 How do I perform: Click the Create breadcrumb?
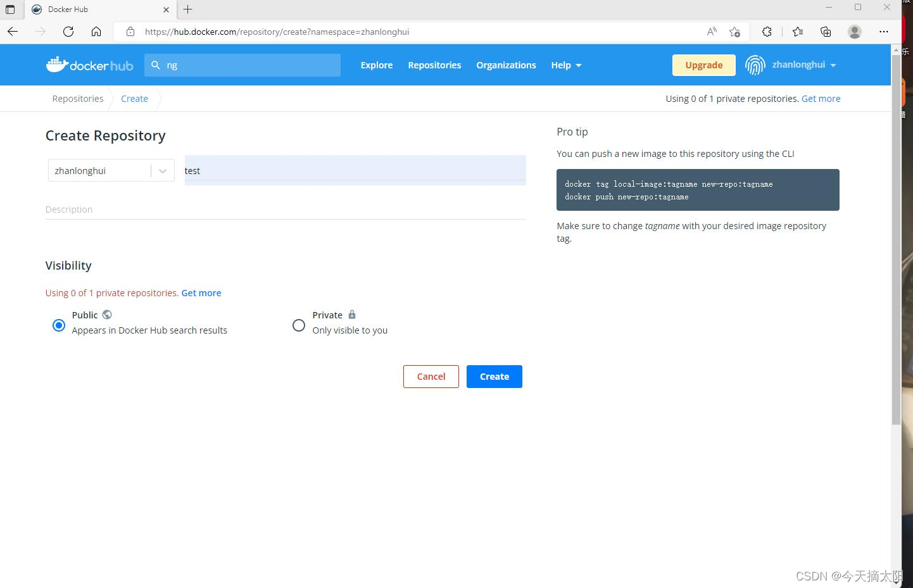(134, 99)
